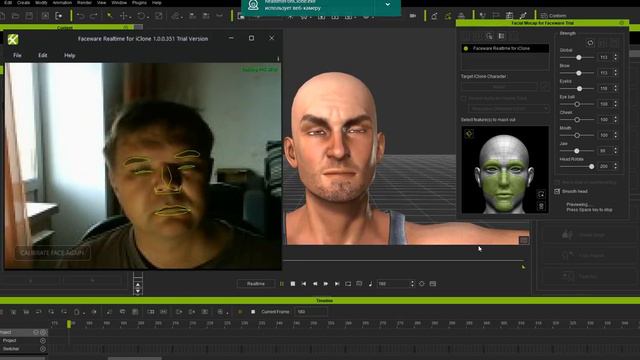
Task: Adjust the Eye ball strength slider
Action: point(577,104)
